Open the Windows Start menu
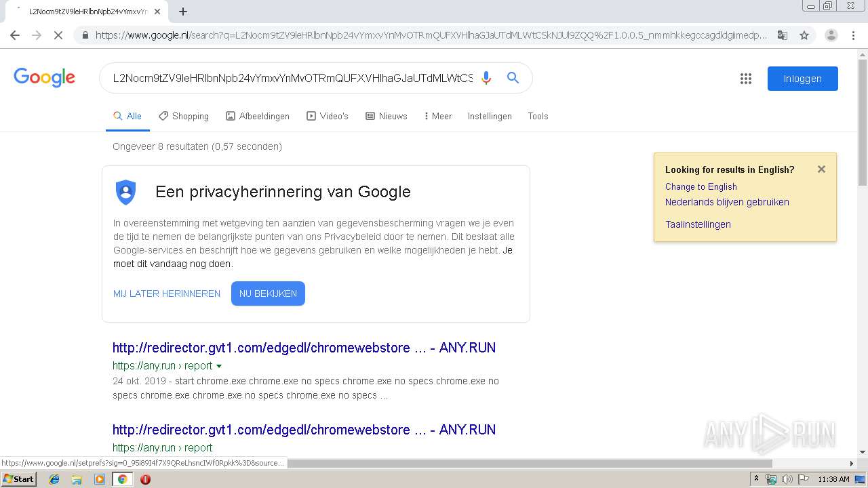Image resolution: width=868 pixels, height=488 pixels. click(x=18, y=479)
